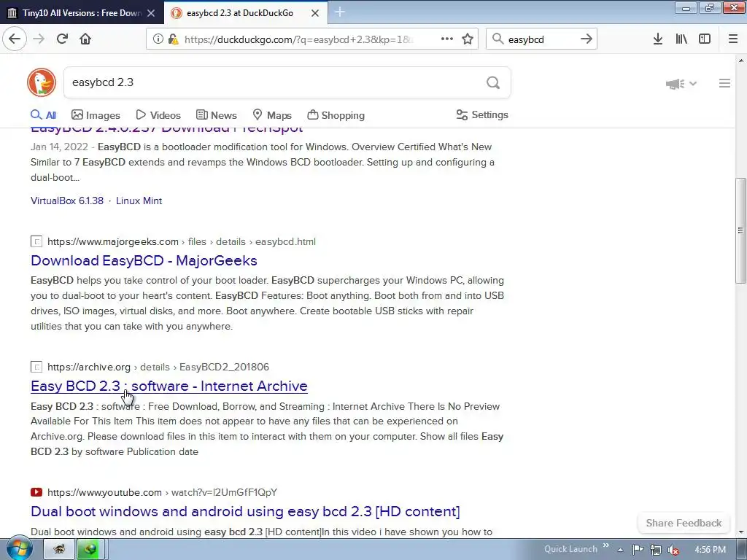Image resolution: width=747 pixels, height=560 pixels.
Task: Open Action Center flag icon
Action: pyautogui.click(x=638, y=550)
